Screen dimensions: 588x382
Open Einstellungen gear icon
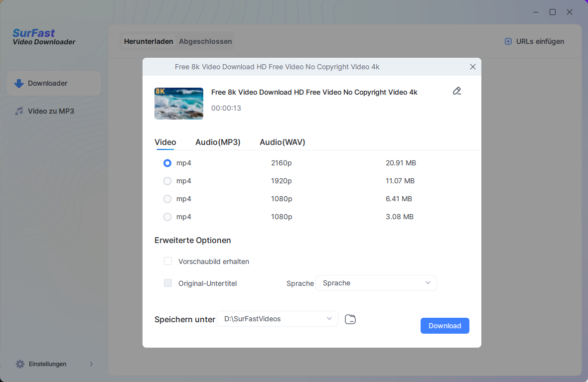pyautogui.click(x=20, y=364)
